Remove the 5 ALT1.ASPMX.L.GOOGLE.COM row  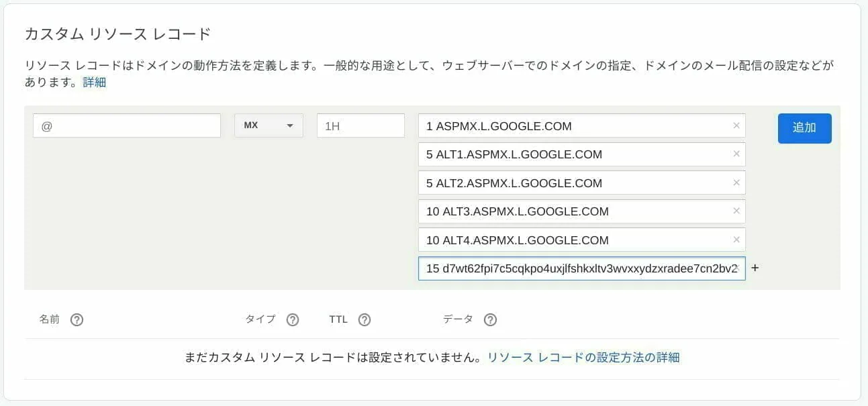(x=736, y=154)
